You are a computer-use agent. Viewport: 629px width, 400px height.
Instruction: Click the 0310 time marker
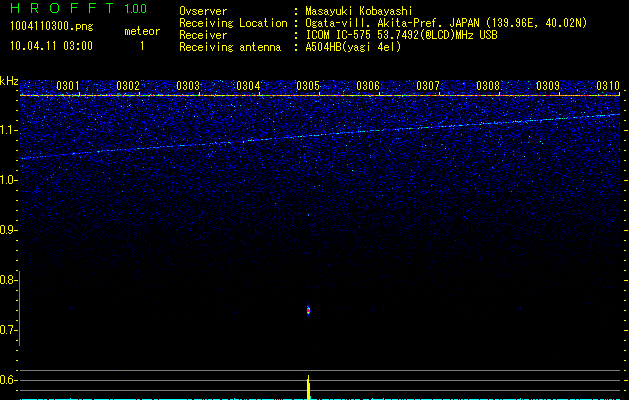pyautogui.click(x=608, y=86)
